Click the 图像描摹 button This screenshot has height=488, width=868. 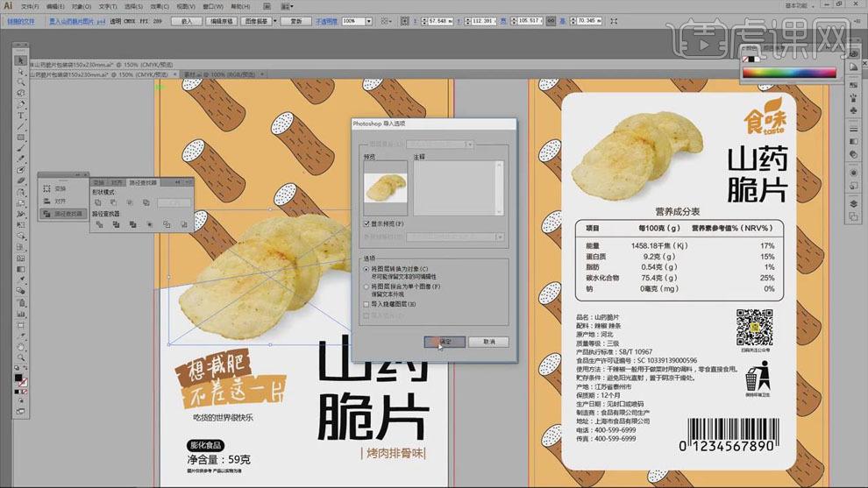tap(256, 21)
